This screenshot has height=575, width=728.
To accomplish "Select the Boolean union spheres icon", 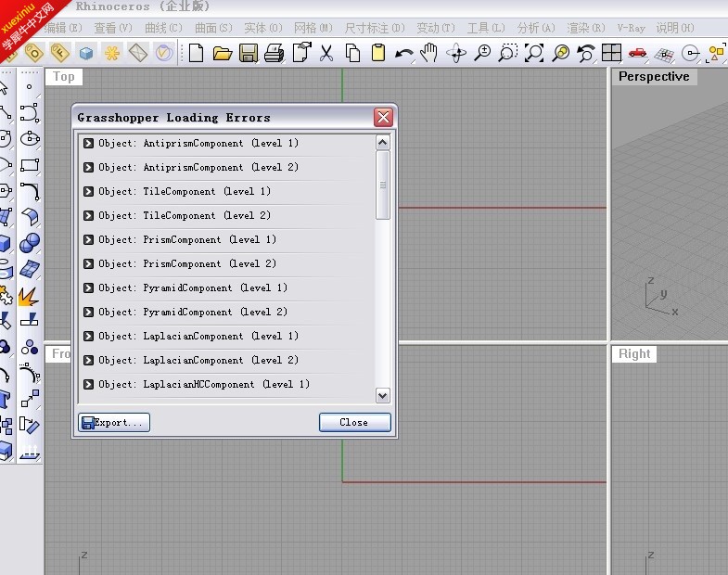I will click(30, 242).
